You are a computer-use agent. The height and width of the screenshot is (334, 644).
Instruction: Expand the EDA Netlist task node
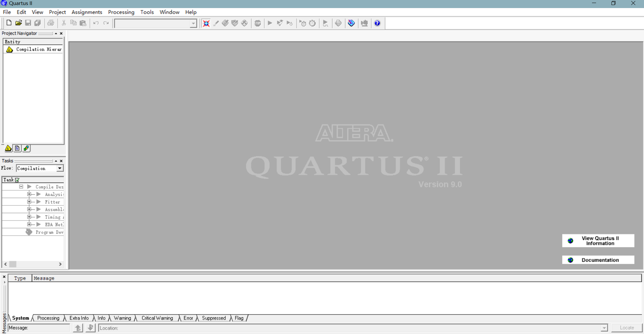pyautogui.click(x=29, y=225)
